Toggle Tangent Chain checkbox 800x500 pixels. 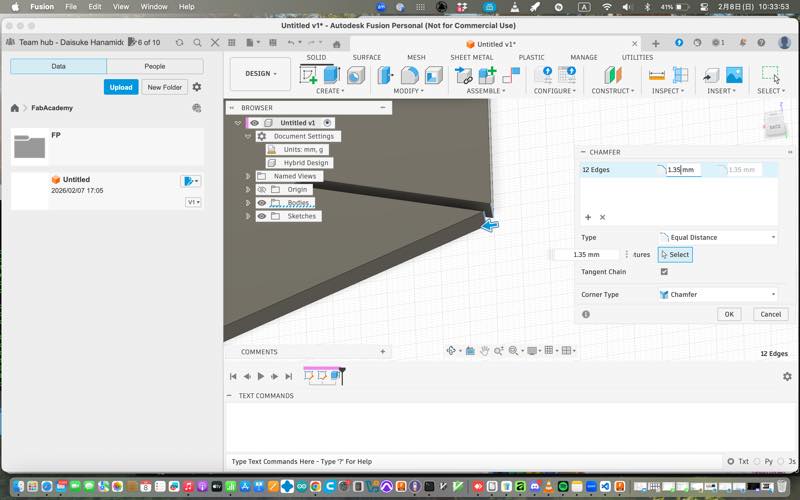point(664,271)
